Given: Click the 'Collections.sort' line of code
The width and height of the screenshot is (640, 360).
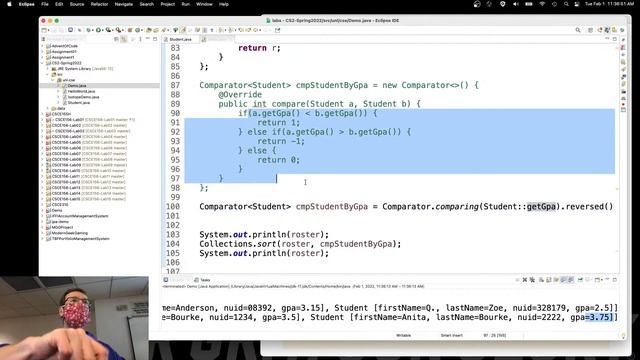Looking at the screenshot, I should pyautogui.click(x=300, y=244).
